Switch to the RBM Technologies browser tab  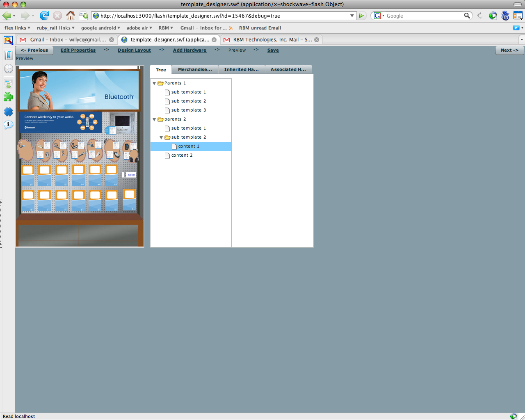click(x=271, y=39)
